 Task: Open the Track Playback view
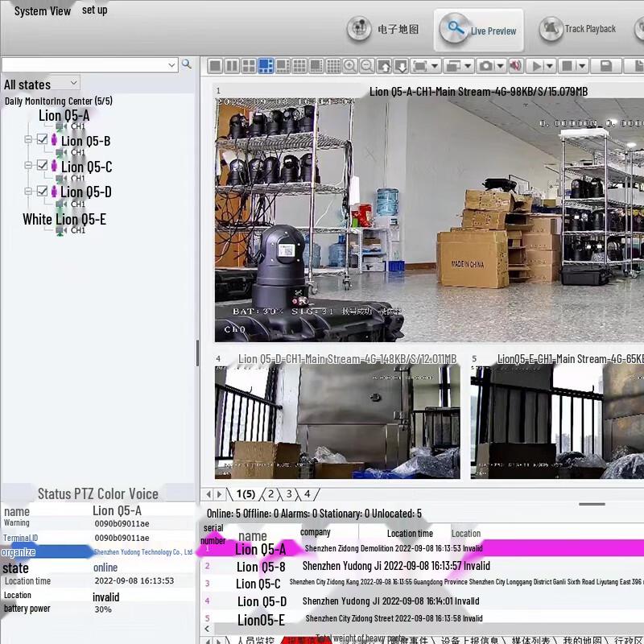click(577, 29)
